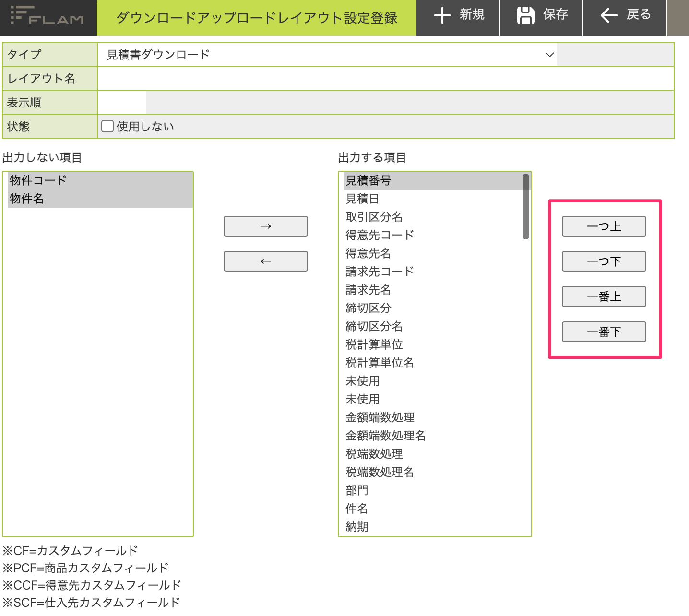Select 金額端数処理 in the output list
Screen dimensions: 689x616
coord(433,417)
